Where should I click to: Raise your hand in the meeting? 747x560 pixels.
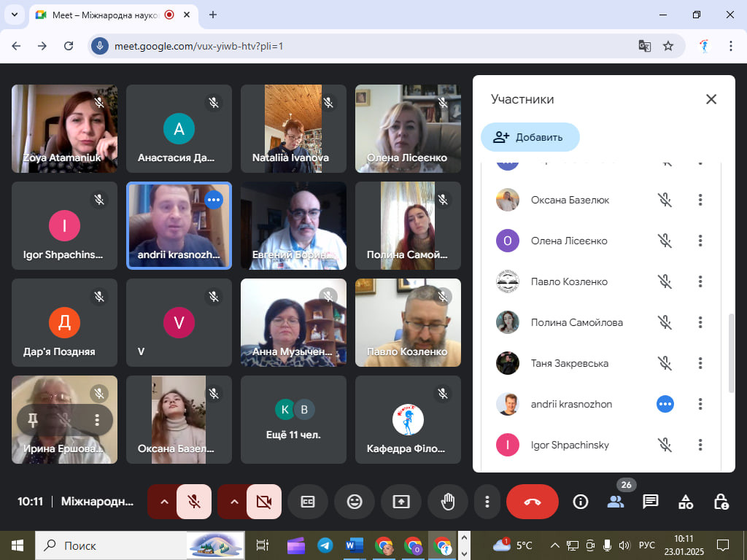448,502
